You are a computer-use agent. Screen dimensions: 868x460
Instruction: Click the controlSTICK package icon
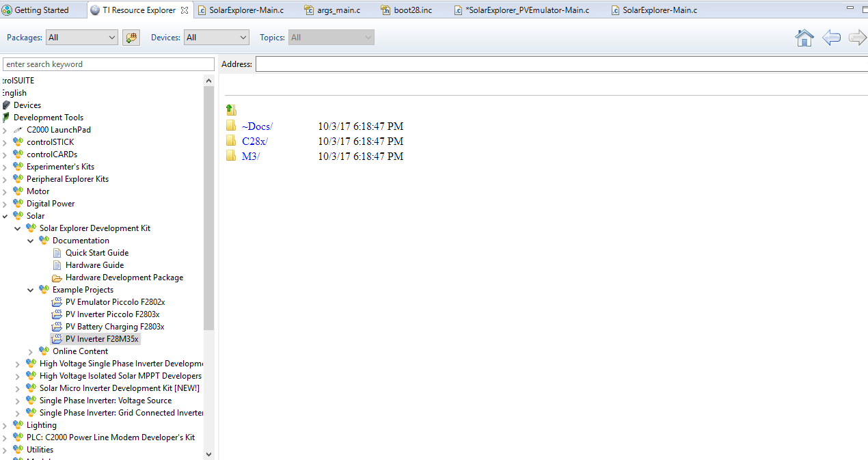point(18,142)
